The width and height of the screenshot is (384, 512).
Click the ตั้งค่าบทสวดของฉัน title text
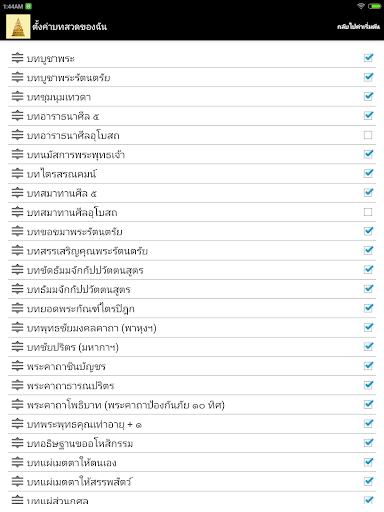tap(69, 26)
